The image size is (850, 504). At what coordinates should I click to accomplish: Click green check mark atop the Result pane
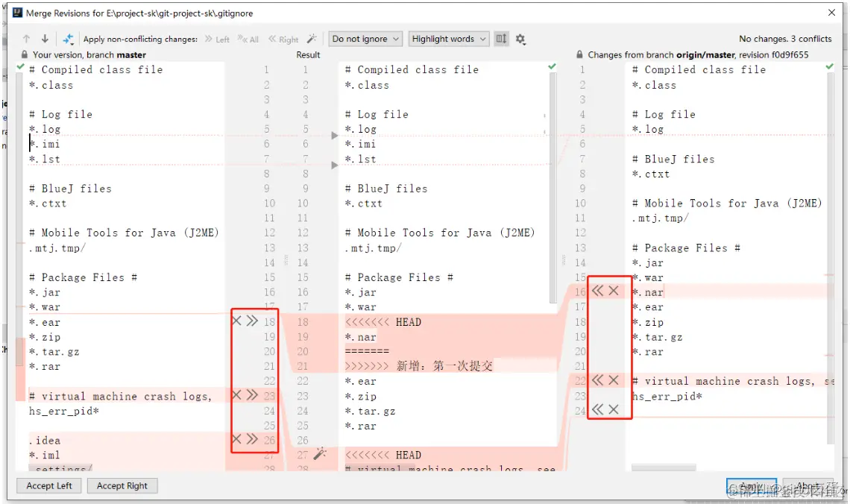click(552, 66)
